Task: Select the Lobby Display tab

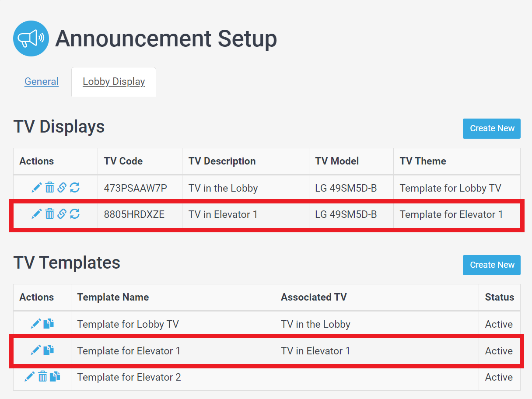Action: coord(114,81)
